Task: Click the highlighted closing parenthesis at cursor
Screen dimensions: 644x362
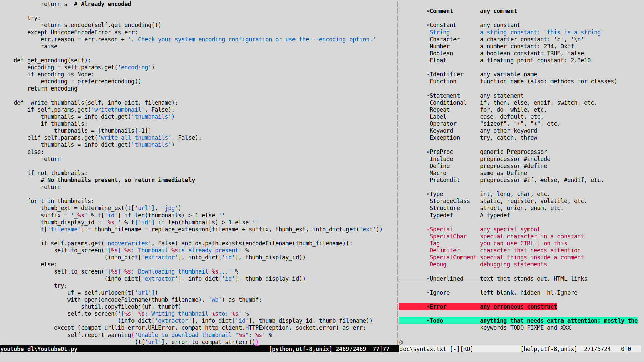Action: (x=257, y=342)
